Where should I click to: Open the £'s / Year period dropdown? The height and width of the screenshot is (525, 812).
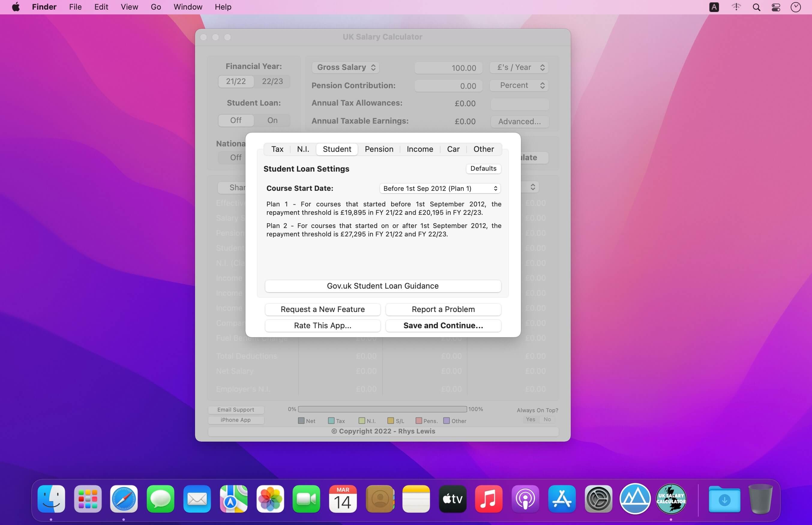(519, 67)
